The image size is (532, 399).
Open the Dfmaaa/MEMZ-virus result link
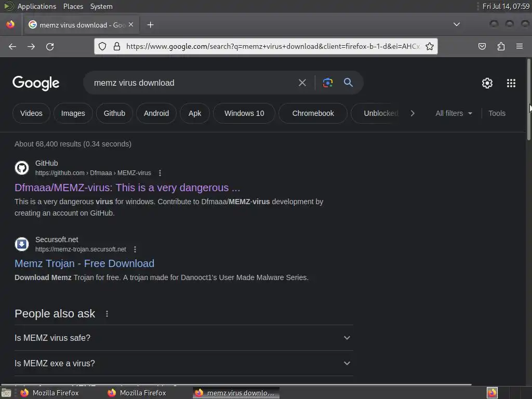pos(127,188)
